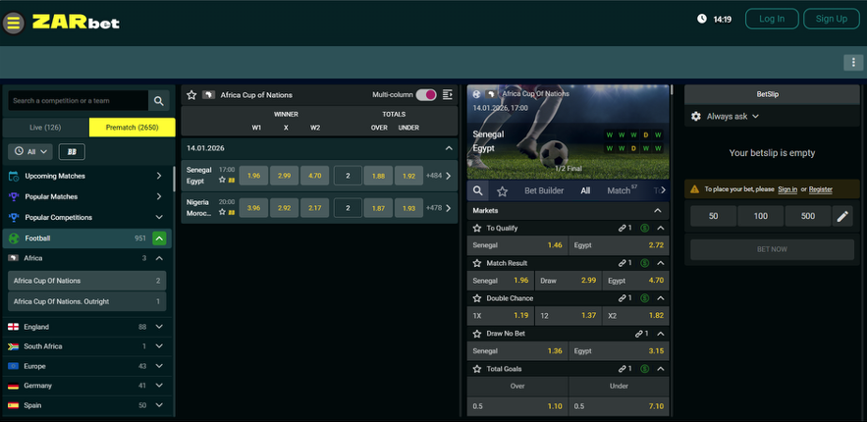The height and width of the screenshot is (422, 868).
Task: Collapse the Africa region
Action: point(159,258)
